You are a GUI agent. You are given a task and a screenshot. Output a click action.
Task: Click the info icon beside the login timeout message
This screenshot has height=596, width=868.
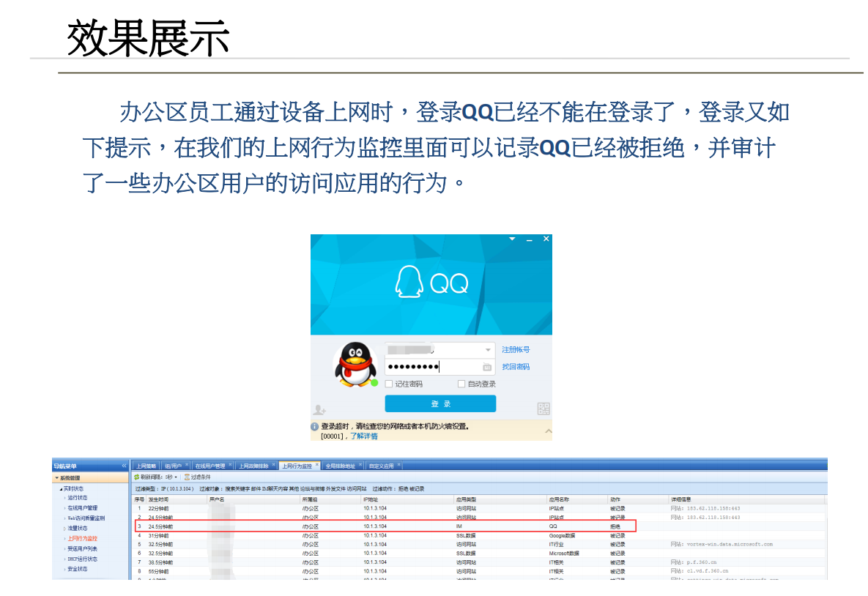click(315, 427)
